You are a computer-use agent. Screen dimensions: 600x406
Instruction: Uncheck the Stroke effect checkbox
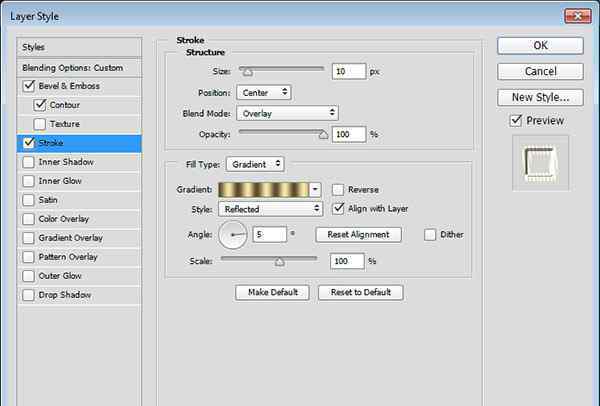point(29,143)
